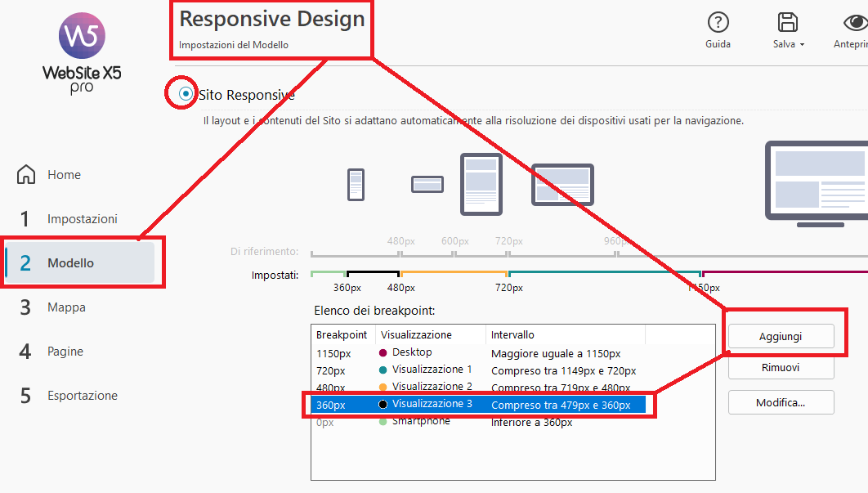Select the landscape tablet device icon
The image size is (868, 493).
(x=562, y=184)
